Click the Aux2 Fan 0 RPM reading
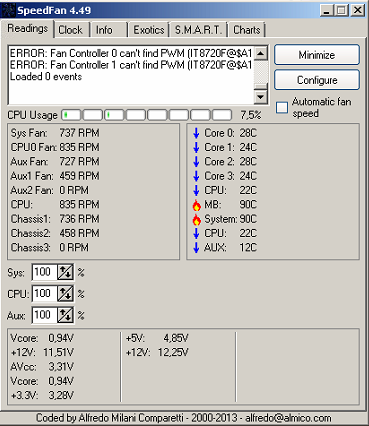 click(50, 190)
